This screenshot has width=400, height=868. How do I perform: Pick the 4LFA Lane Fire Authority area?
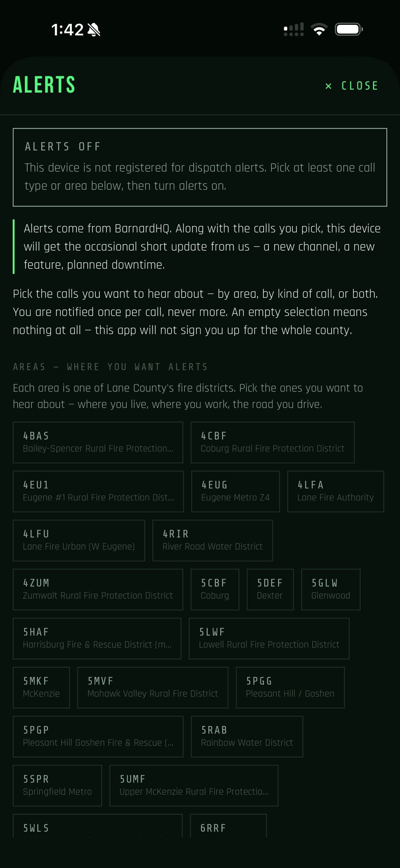(336, 491)
